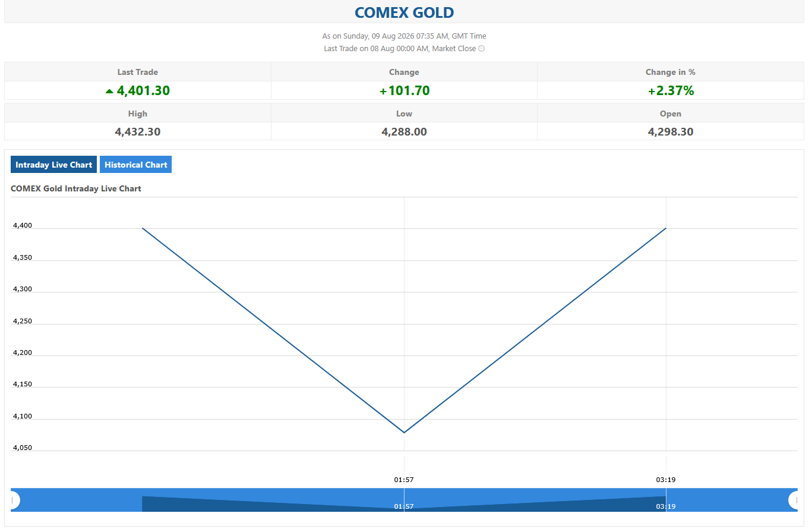Select the Change value +101.70
This screenshot has height=532, width=812.
(405, 90)
